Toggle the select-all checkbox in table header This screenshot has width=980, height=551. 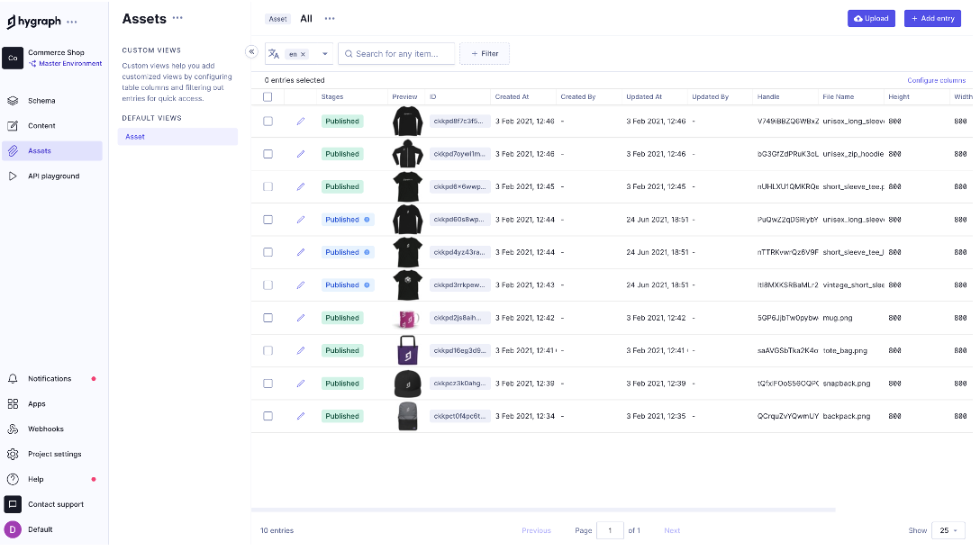click(x=268, y=97)
